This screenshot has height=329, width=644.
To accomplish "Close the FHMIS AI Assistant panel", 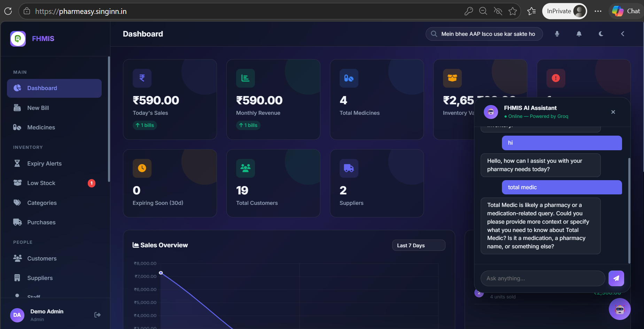I will coord(613,112).
